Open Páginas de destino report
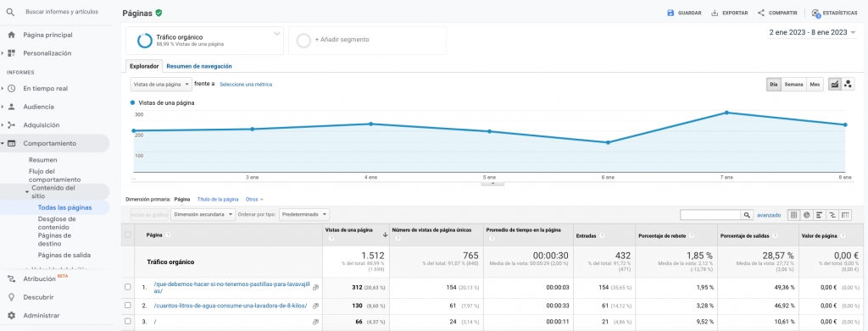 tap(55, 240)
